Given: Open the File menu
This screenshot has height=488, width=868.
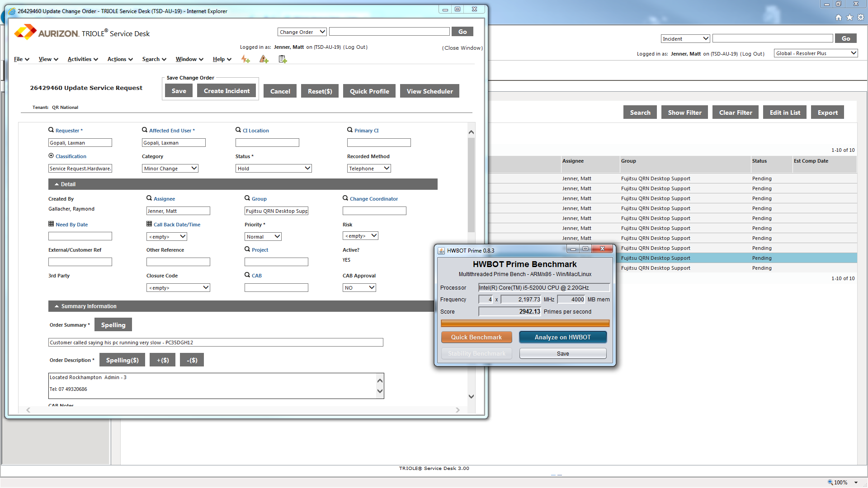Looking at the screenshot, I should coord(22,59).
